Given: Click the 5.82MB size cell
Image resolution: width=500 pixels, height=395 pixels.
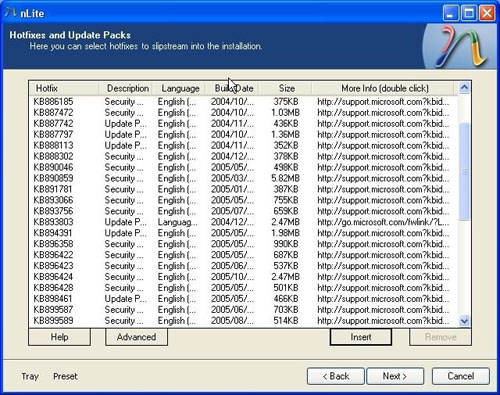Looking at the screenshot, I should [x=285, y=178].
